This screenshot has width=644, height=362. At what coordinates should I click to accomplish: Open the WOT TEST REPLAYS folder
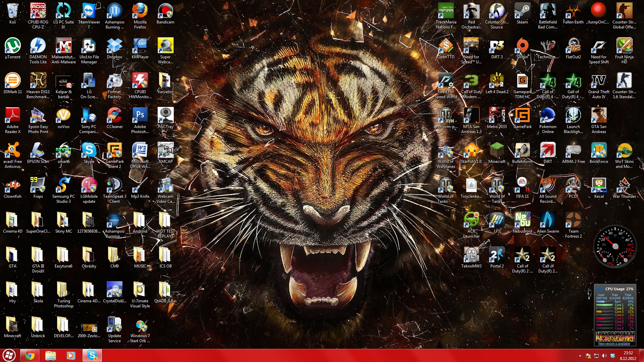165,221
